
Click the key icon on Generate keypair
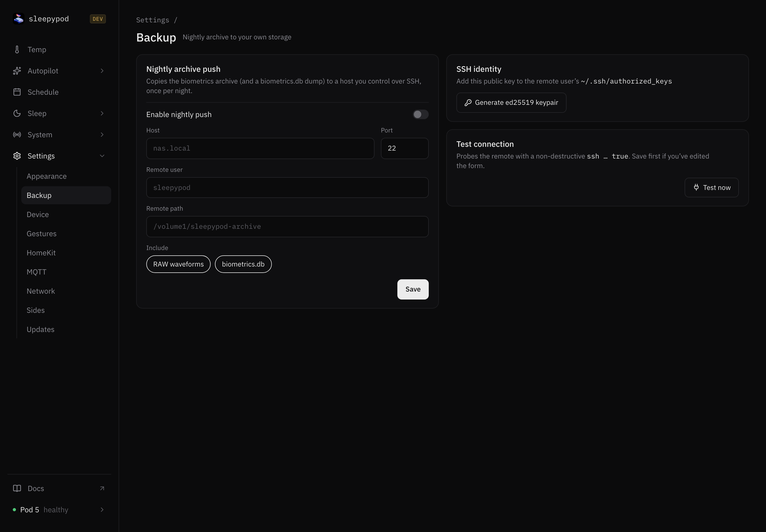pos(468,103)
